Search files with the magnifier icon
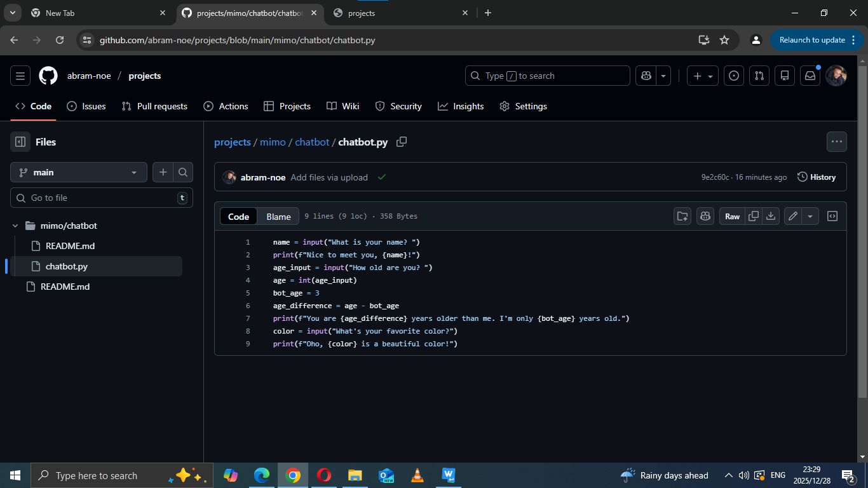The image size is (868, 488). 182,172
